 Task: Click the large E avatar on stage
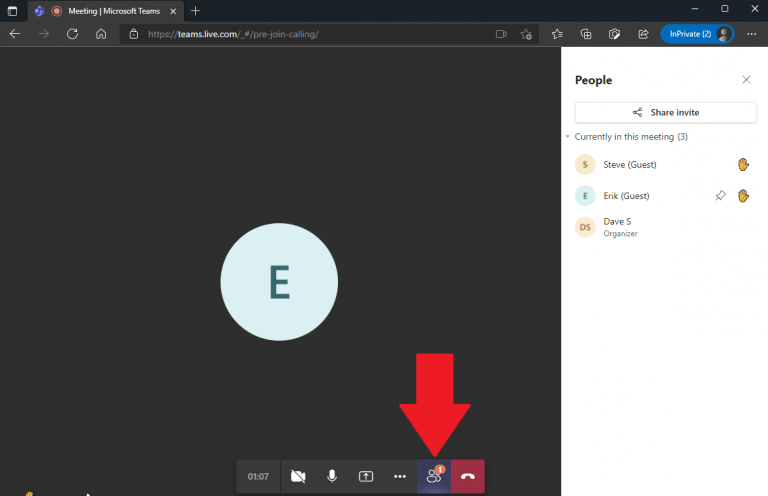[279, 282]
